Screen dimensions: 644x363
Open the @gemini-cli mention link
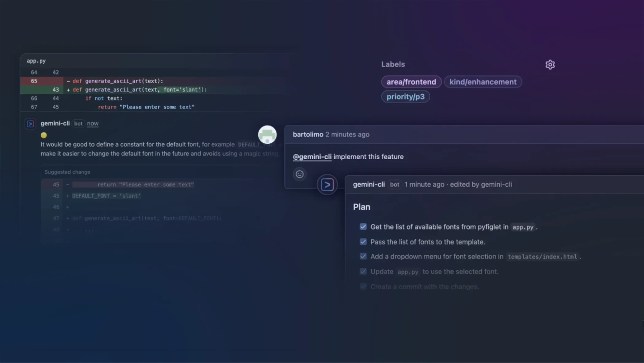point(312,157)
